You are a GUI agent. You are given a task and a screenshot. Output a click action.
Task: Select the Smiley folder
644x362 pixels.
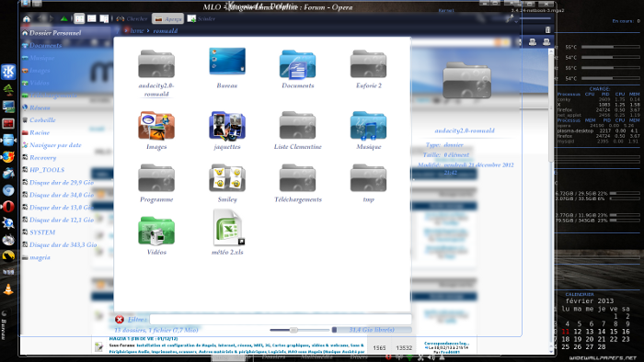pyautogui.click(x=227, y=178)
